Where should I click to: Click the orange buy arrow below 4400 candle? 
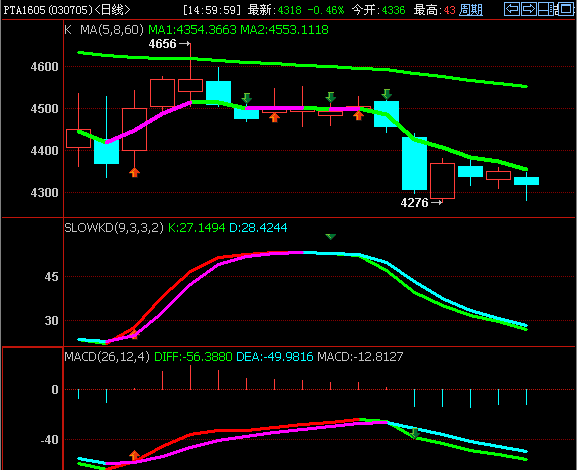coord(134,172)
